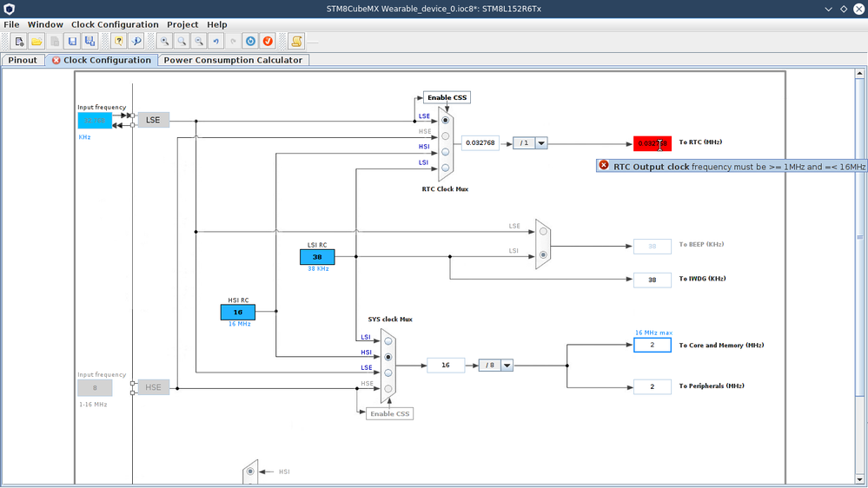
Task: Click the LSE oscillator block
Action: (153, 120)
